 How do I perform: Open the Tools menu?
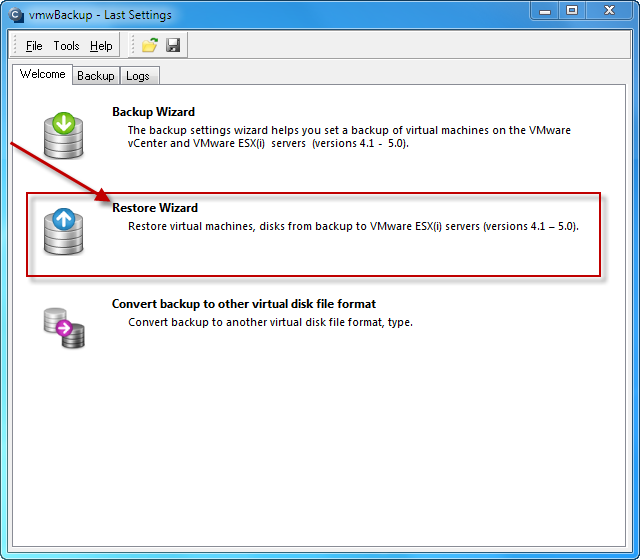(x=66, y=46)
